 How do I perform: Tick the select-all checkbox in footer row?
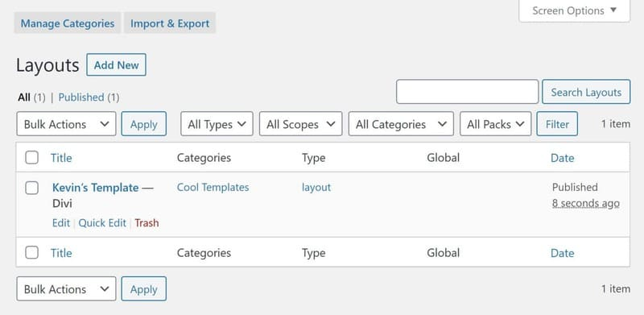31,252
